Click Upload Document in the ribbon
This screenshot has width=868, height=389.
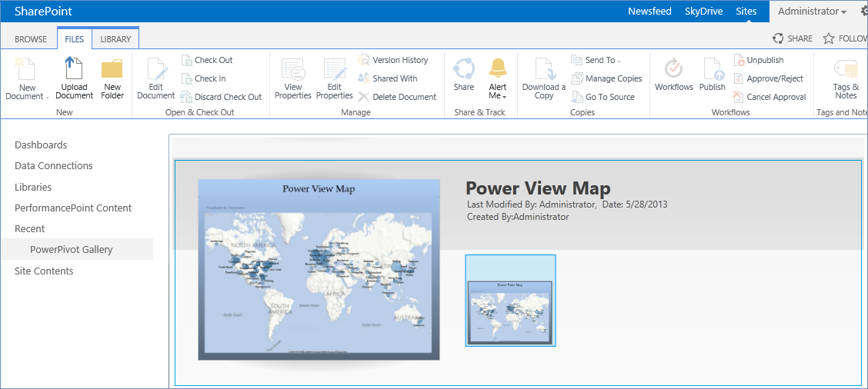pyautogui.click(x=74, y=78)
